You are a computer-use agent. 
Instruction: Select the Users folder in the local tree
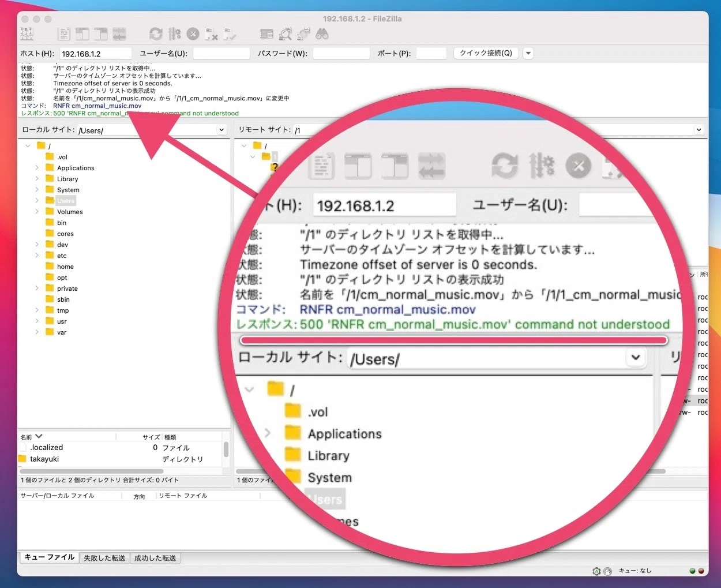pos(66,201)
